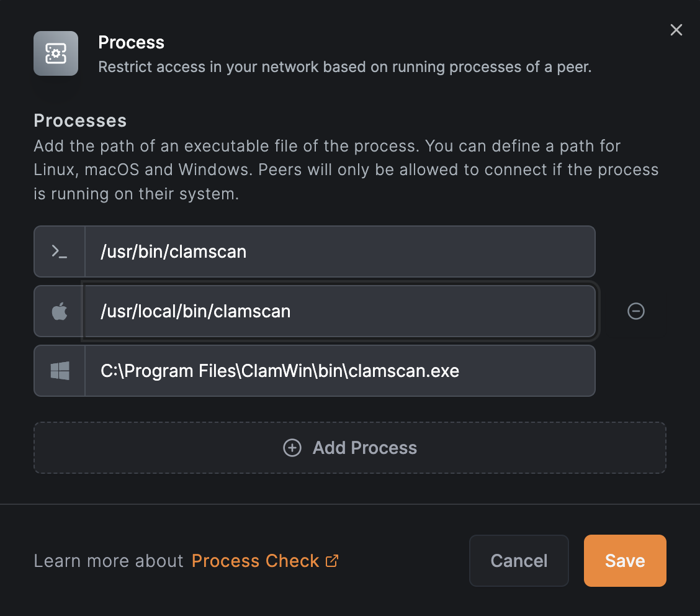This screenshot has height=616, width=700.
Task: Save the process restrictions
Action: (x=625, y=560)
